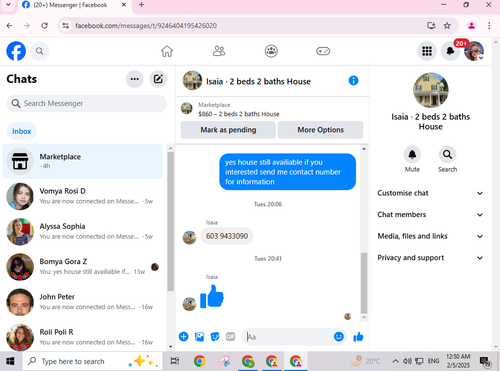Screen dimensions: 500x371
Task: Send a thumbs-up like from composer
Action: (x=358, y=337)
